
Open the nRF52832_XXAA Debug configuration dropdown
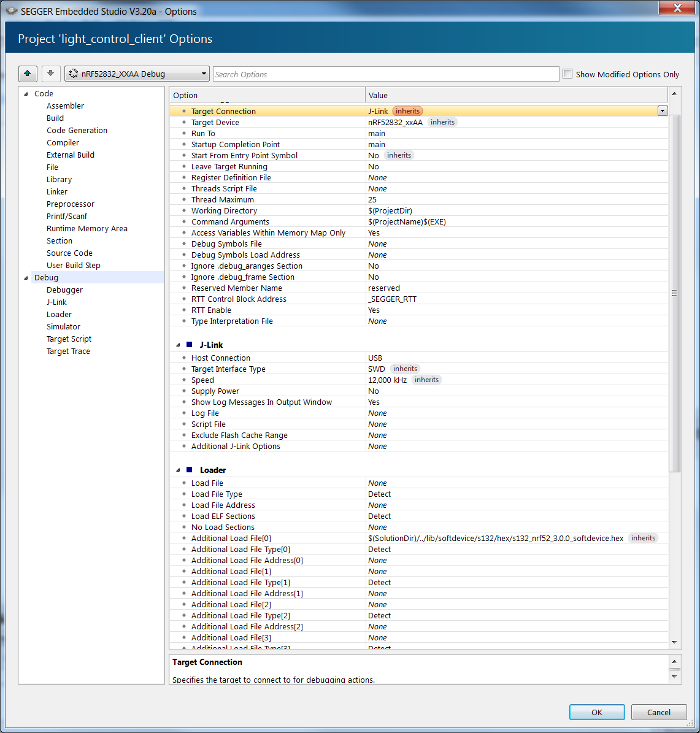click(x=137, y=74)
